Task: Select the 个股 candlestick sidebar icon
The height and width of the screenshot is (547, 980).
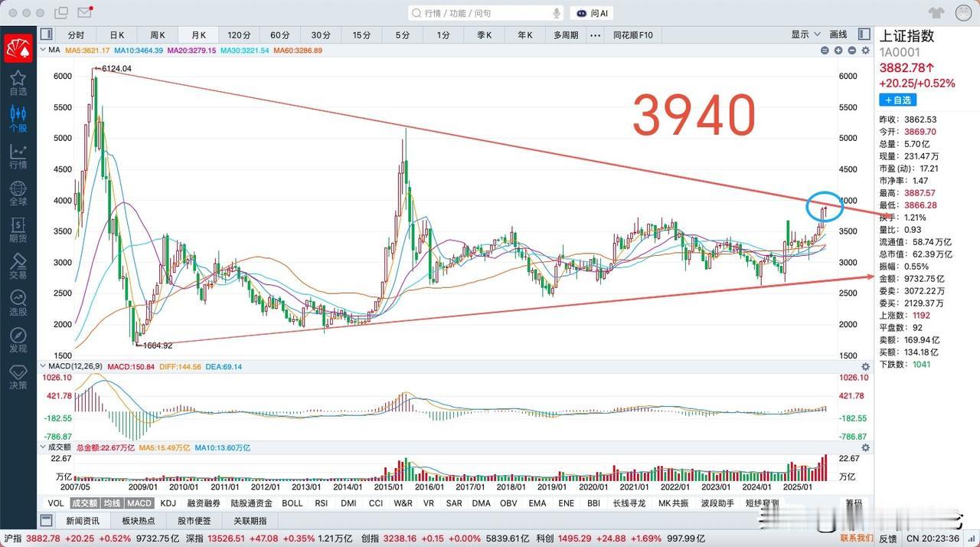Action: tap(18, 120)
